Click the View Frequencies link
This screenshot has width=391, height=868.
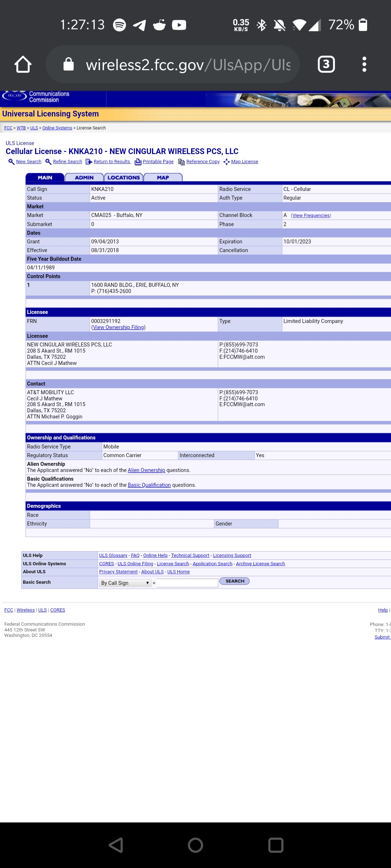pyautogui.click(x=311, y=216)
